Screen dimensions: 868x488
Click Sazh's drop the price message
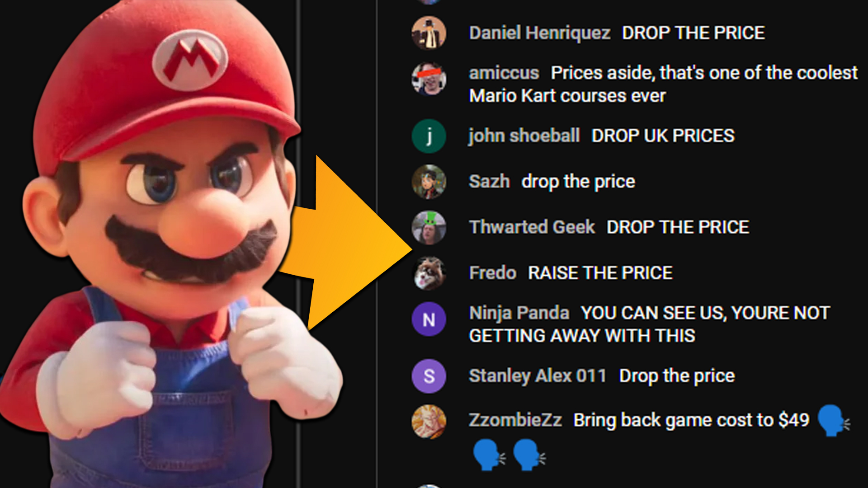click(578, 182)
